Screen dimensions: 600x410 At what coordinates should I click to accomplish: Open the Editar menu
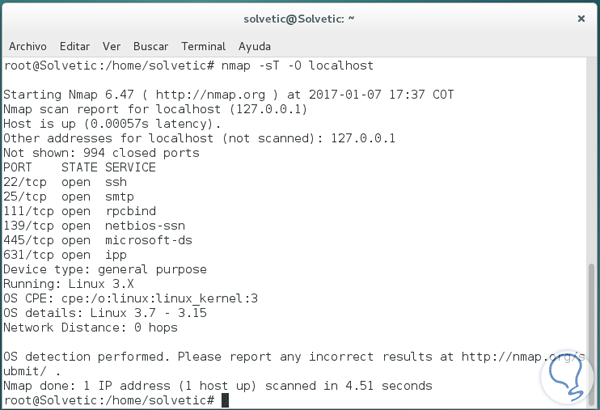75,46
